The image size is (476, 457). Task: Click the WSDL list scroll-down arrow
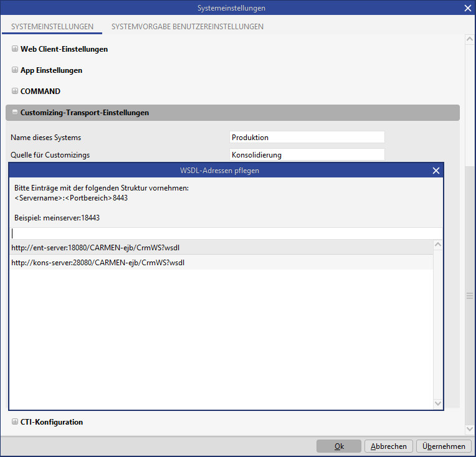pos(438,404)
